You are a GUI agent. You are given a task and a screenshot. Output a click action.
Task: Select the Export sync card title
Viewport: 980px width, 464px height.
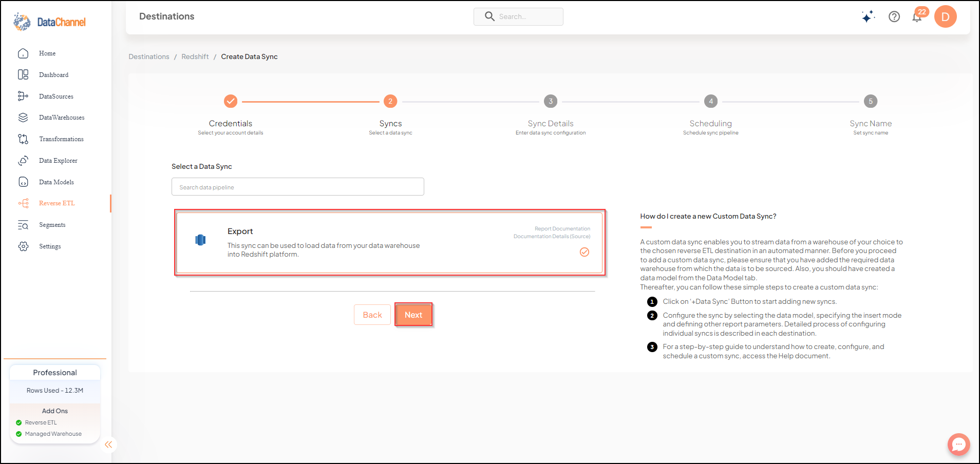(x=240, y=231)
